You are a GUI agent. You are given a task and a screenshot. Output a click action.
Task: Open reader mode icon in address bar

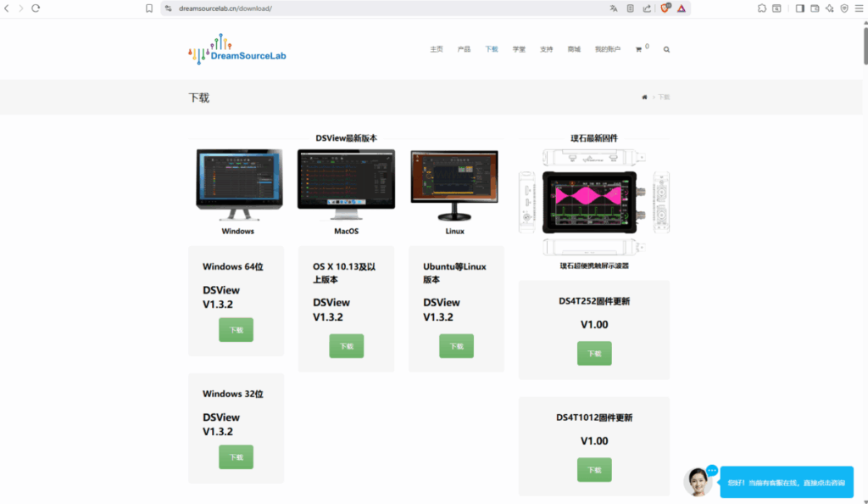[630, 8]
